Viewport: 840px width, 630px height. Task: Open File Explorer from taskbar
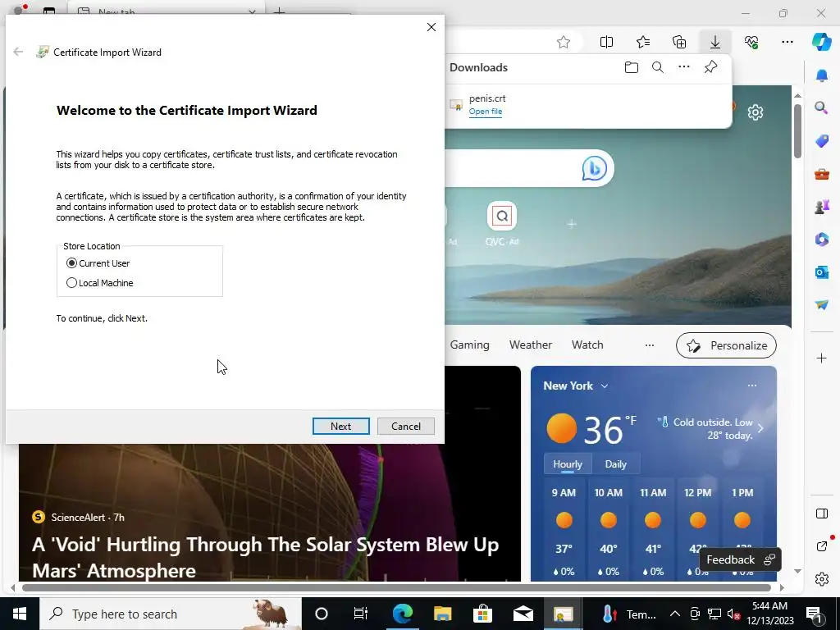[x=442, y=614]
